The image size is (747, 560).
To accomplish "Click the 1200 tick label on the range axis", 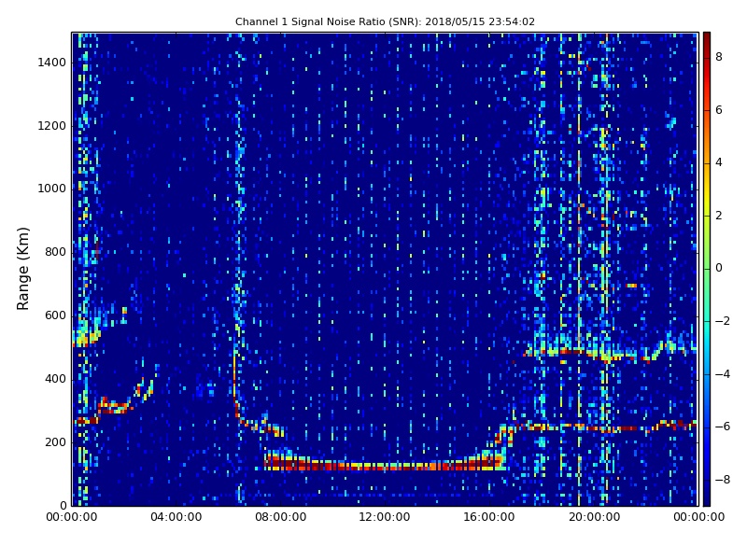I will [x=52, y=126].
